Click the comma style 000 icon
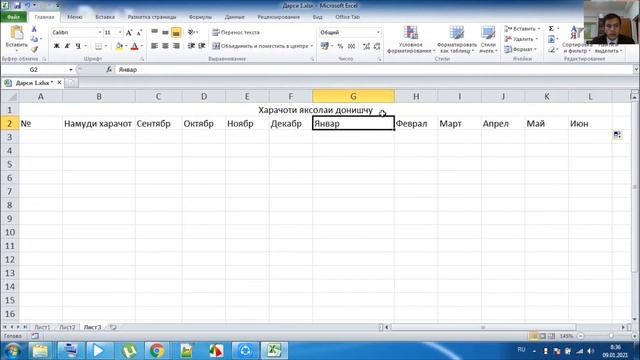The image size is (640, 360). coord(351,46)
